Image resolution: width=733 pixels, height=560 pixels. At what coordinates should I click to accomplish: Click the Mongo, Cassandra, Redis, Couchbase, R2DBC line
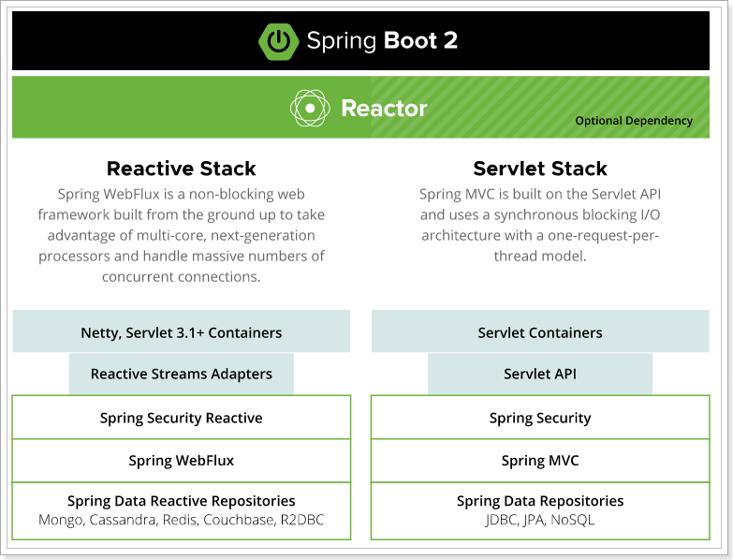tap(182, 520)
